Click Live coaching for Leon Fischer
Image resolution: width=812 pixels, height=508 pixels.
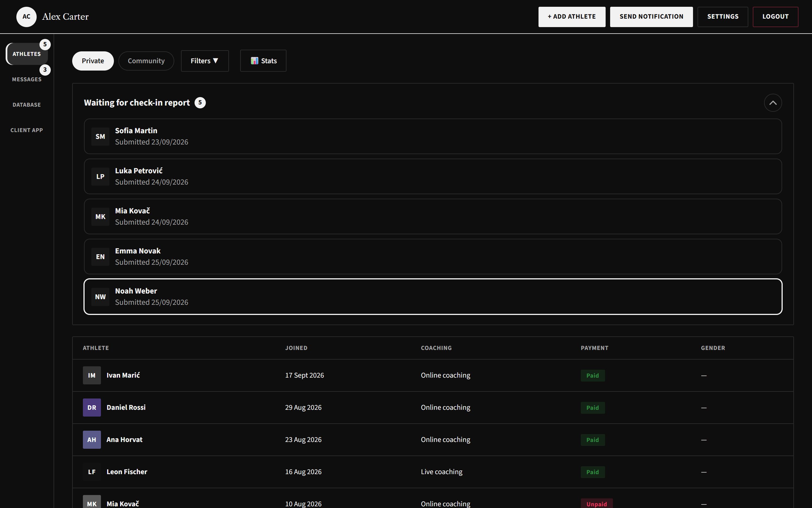442,472
